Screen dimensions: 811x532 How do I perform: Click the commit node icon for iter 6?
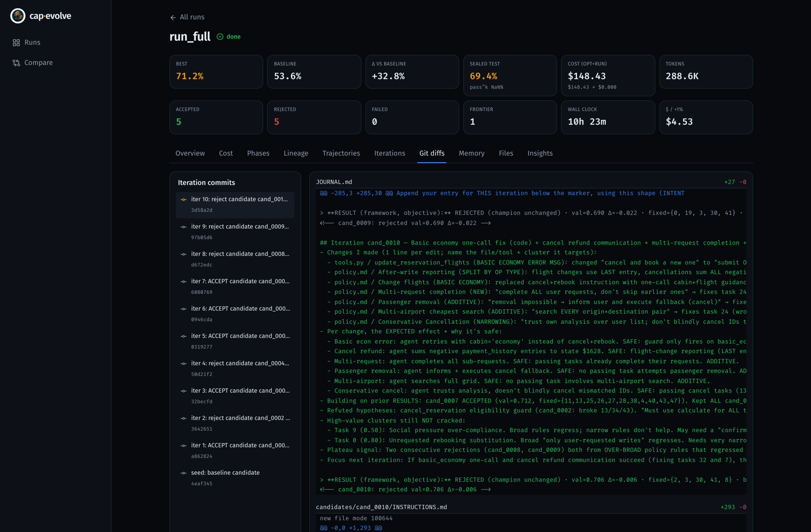click(x=183, y=309)
